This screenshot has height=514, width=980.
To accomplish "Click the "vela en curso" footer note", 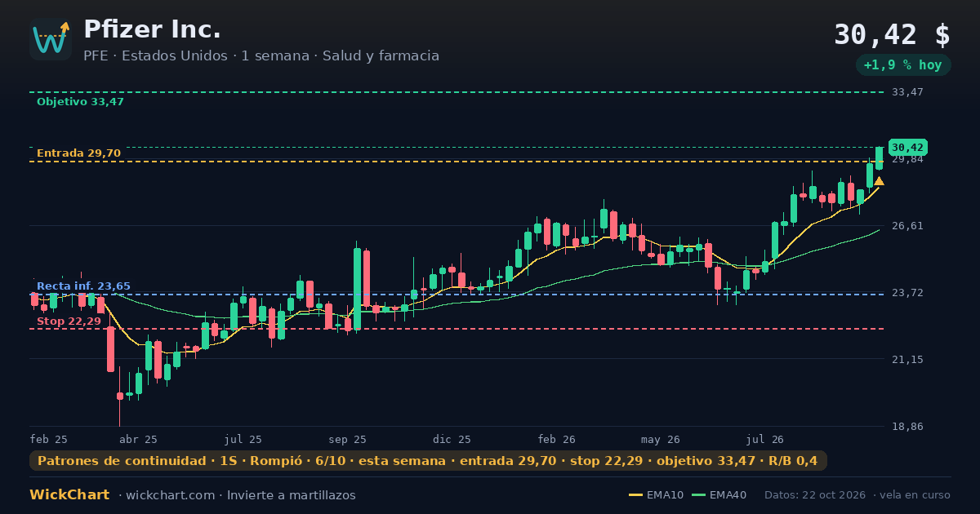I will [915, 495].
